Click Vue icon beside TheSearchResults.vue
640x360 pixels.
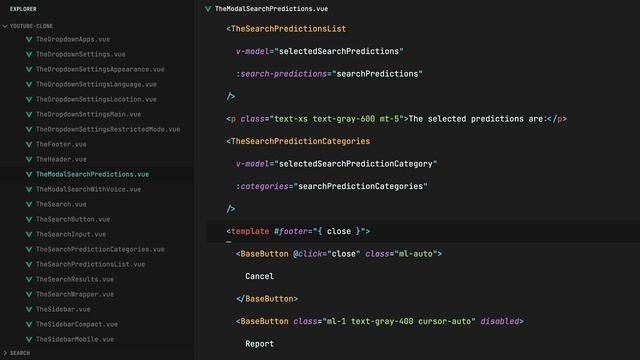click(x=29, y=280)
